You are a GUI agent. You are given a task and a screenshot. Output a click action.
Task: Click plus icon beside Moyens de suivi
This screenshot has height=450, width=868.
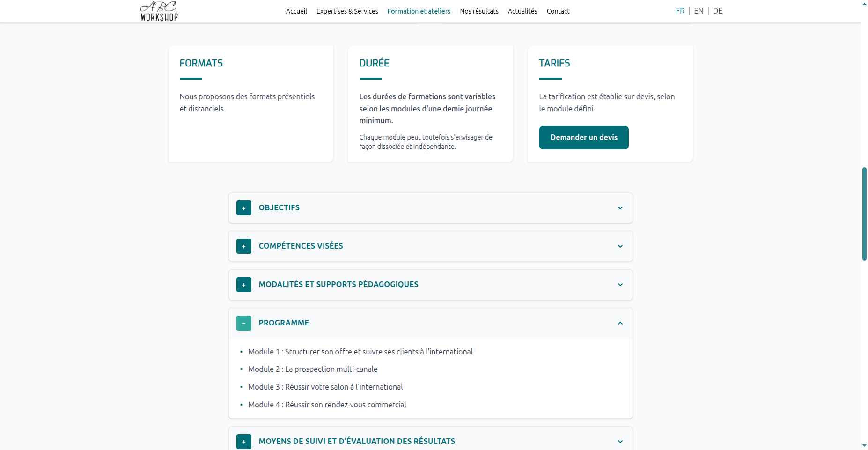click(x=243, y=441)
